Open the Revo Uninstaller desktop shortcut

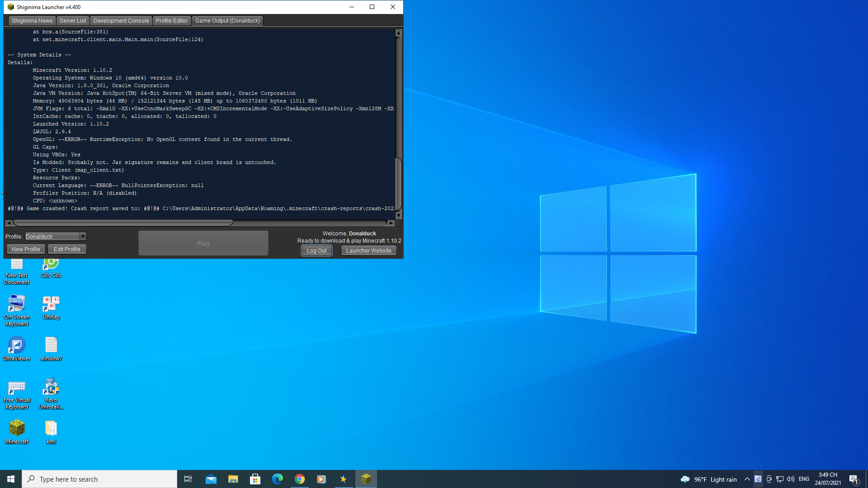[x=51, y=387]
